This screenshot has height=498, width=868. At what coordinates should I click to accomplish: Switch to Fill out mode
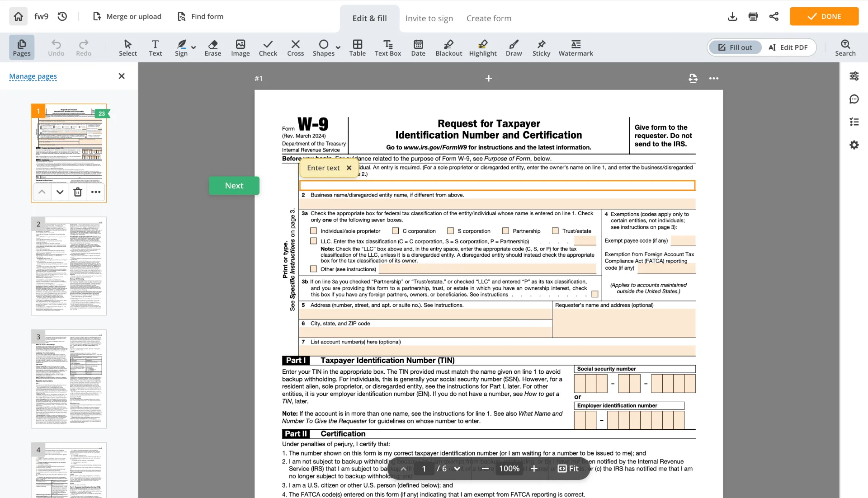click(736, 47)
